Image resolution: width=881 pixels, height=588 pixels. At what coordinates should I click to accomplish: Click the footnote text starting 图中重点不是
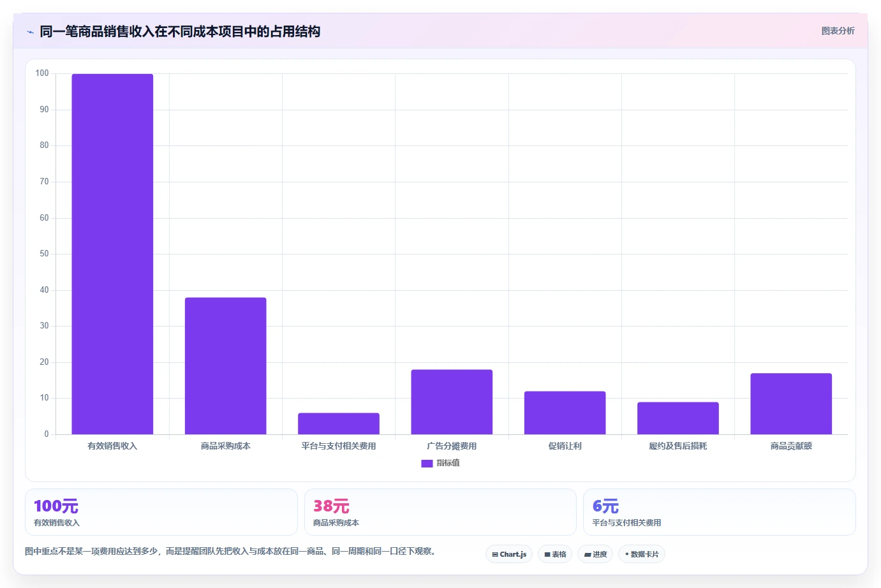pos(231,551)
